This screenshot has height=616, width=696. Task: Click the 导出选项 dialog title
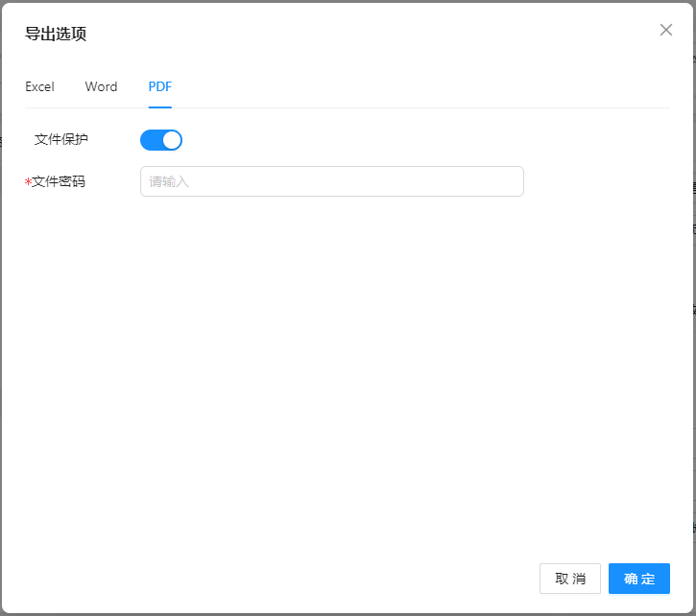[56, 34]
